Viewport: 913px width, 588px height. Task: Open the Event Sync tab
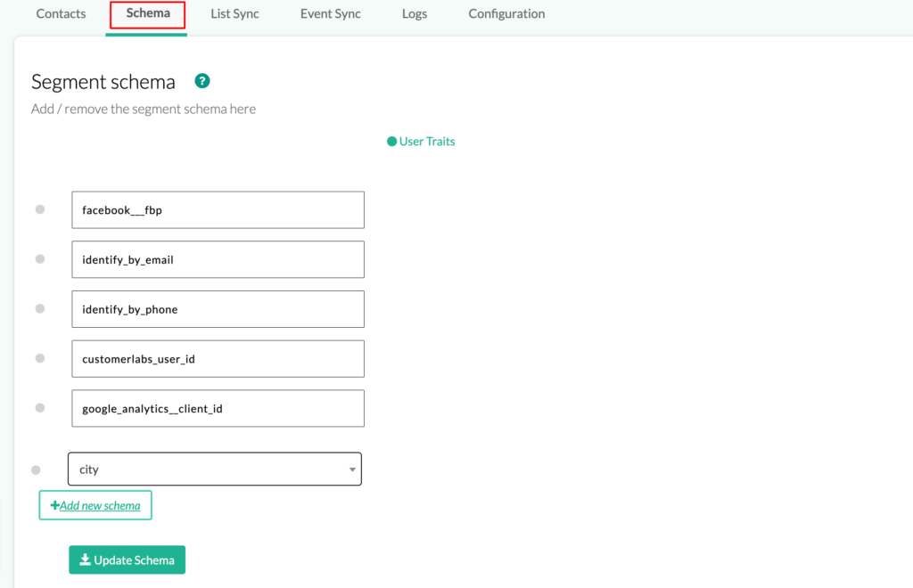click(x=330, y=13)
